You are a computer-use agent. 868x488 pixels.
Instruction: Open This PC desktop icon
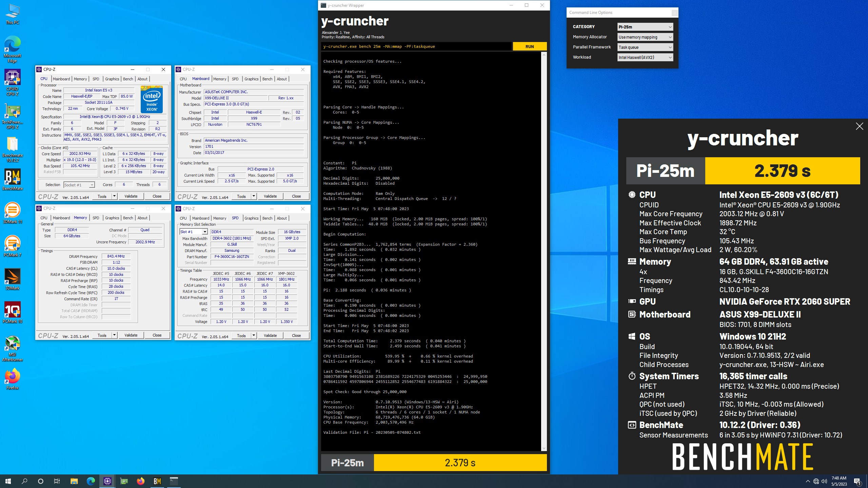click(x=13, y=14)
